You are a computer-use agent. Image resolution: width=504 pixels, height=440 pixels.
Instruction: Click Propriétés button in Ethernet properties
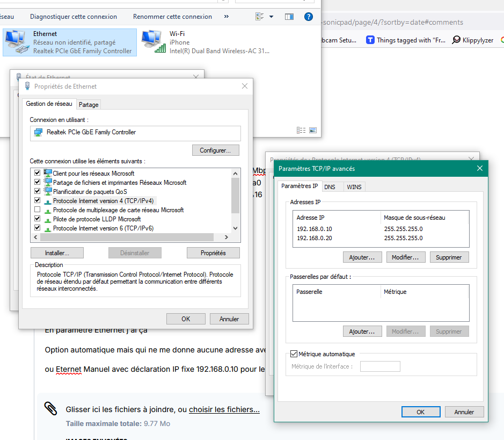coord(213,253)
